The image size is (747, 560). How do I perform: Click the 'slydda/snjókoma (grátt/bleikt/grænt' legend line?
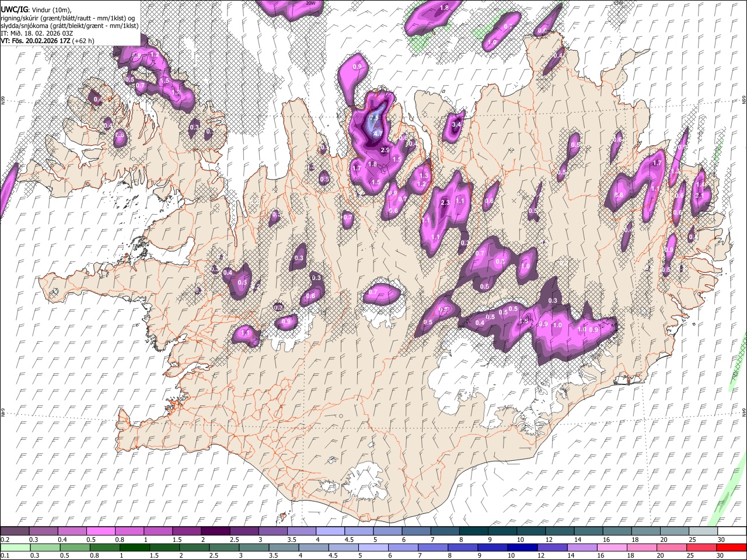tap(69, 26)
